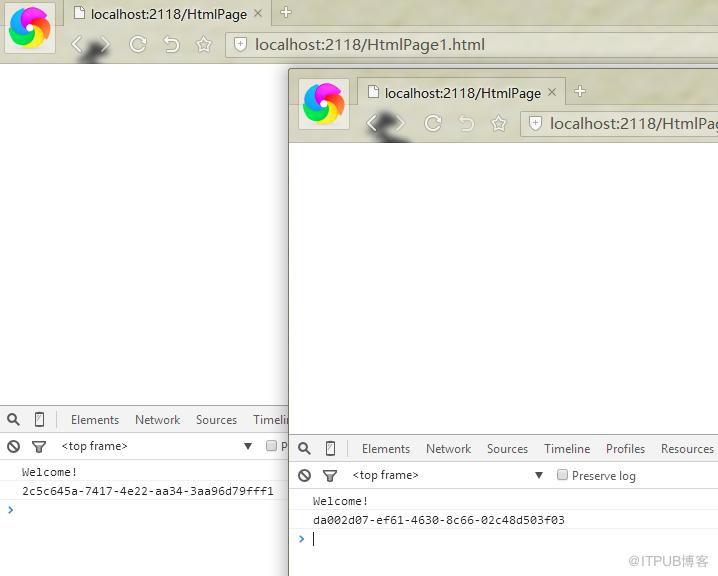The height and width of the screenshot is (576, 718).
Task: Click the shield security icon in the front address bar
Action: 535,123
